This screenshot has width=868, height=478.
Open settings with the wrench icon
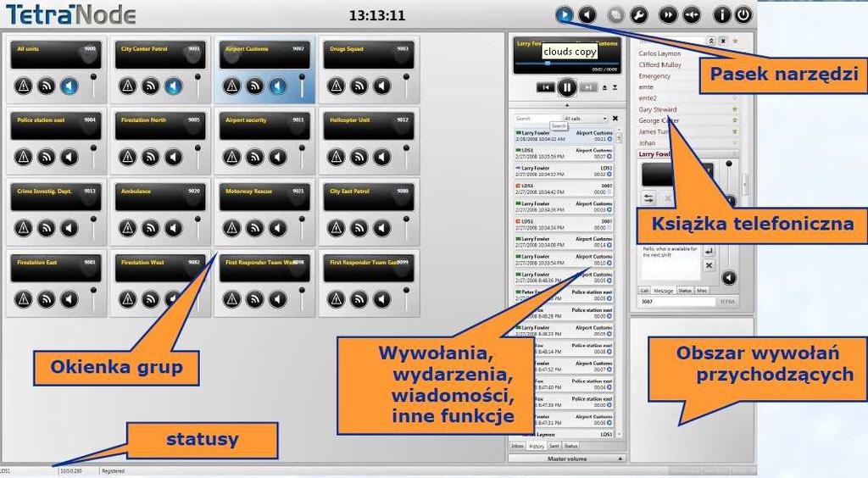coord(639,15)
